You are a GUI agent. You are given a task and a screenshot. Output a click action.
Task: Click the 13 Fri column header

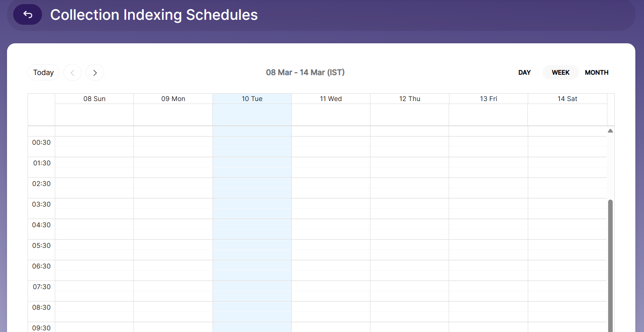[489, 99]
